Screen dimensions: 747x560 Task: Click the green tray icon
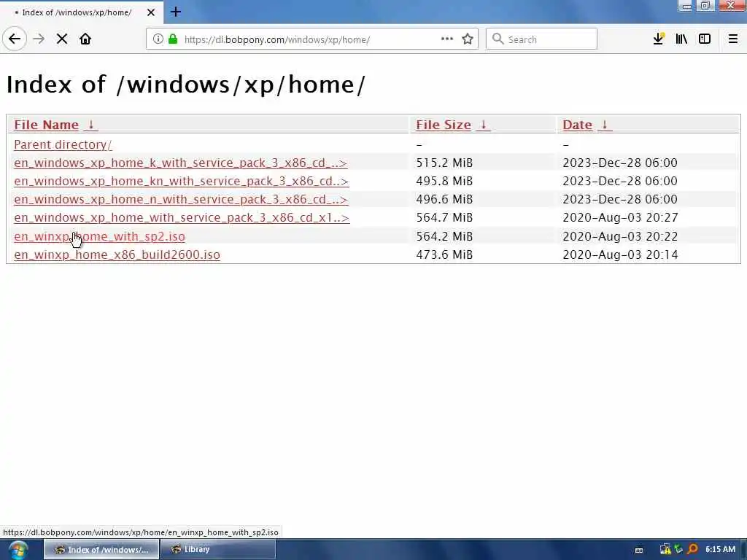coord(679,550)
